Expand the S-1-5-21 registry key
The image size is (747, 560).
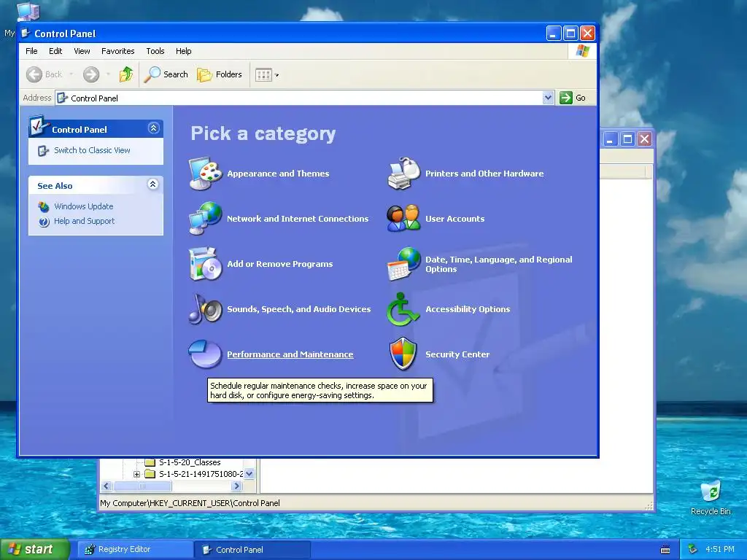[136, 474]
